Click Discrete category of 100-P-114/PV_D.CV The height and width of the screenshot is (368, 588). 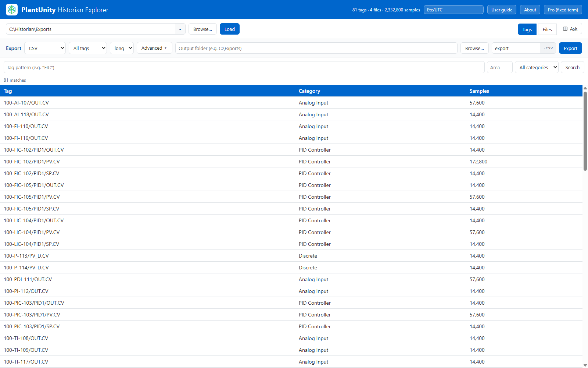coord(308,268)
